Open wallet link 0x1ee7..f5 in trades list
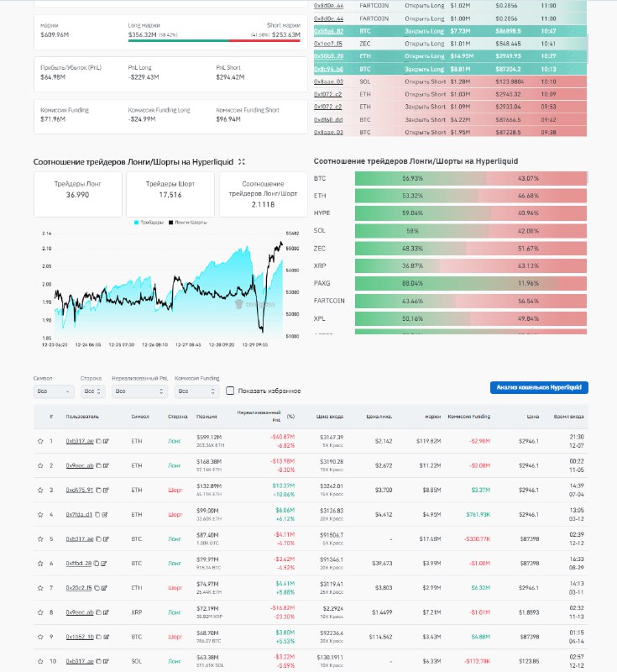The height and width of the screenshot is (672, 617). tap(328, 41)
